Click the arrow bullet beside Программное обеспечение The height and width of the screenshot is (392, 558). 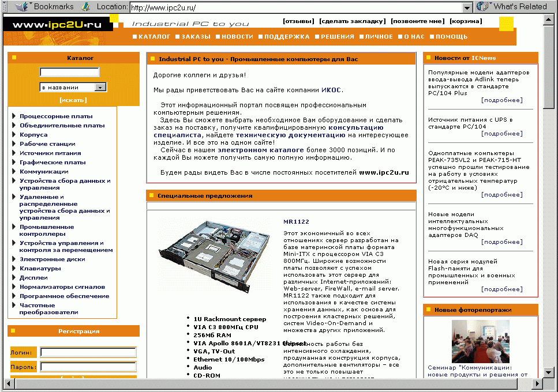[14, 296]
